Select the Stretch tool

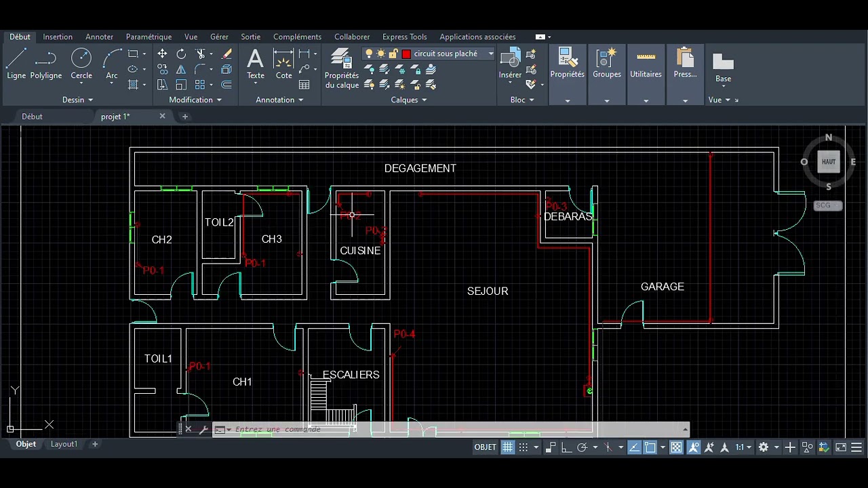coord(162,85)
